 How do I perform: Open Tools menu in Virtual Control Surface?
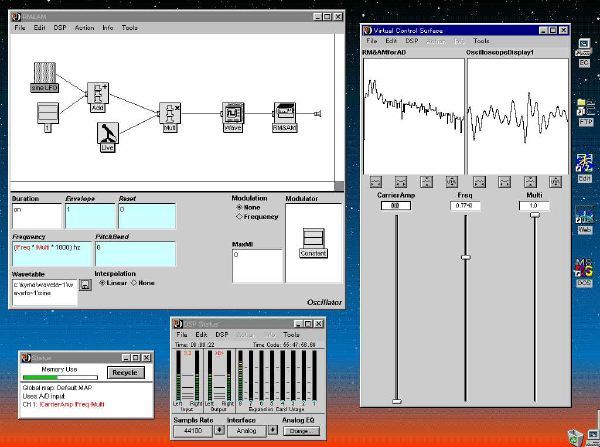pos(481,40)
